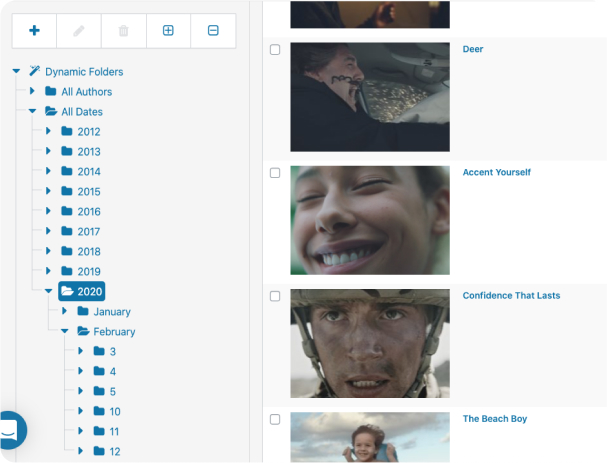Click The Beach Boy child thumbnail

click(370, 437)
